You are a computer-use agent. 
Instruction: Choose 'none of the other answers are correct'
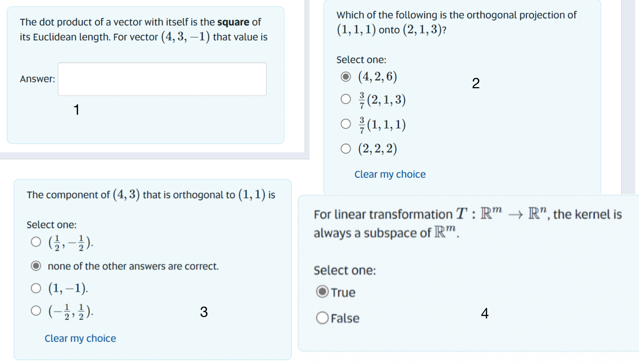(36, 266)
